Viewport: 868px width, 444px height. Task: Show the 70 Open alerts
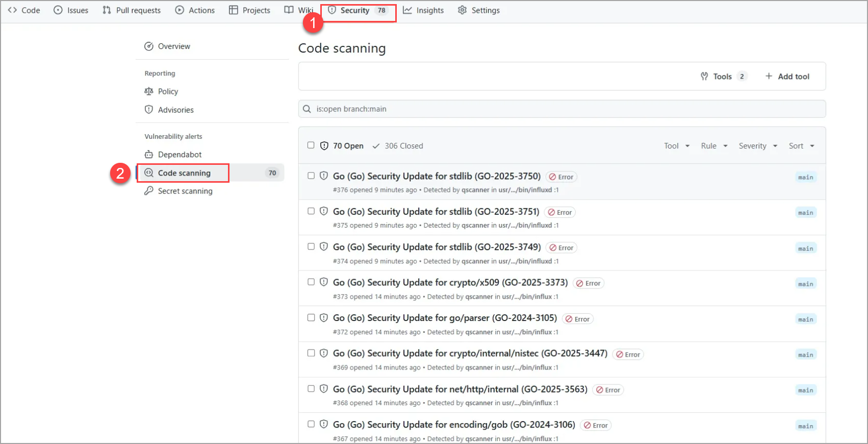pos(342,146)
